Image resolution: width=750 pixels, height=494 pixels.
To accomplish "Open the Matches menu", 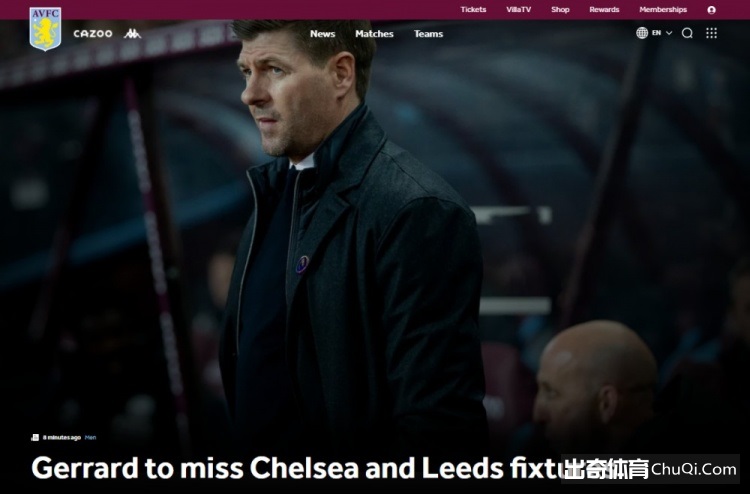I will click(x=374, y=34).
